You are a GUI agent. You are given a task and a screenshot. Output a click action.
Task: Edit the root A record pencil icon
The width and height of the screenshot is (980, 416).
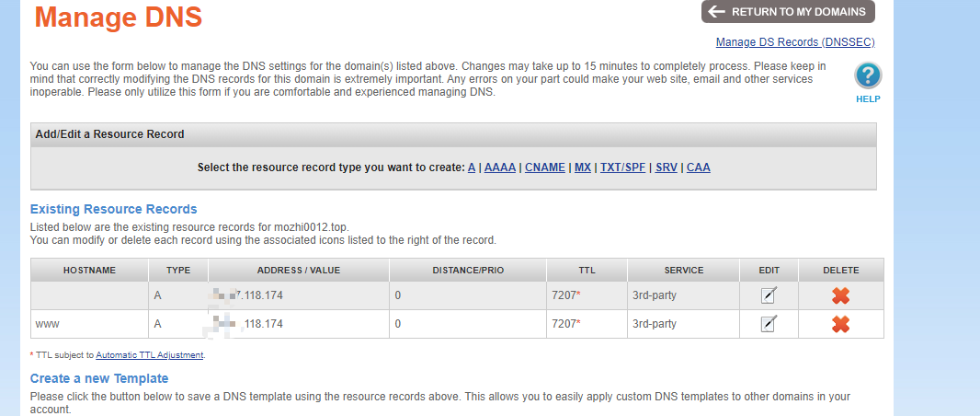(x=769, y=295)
